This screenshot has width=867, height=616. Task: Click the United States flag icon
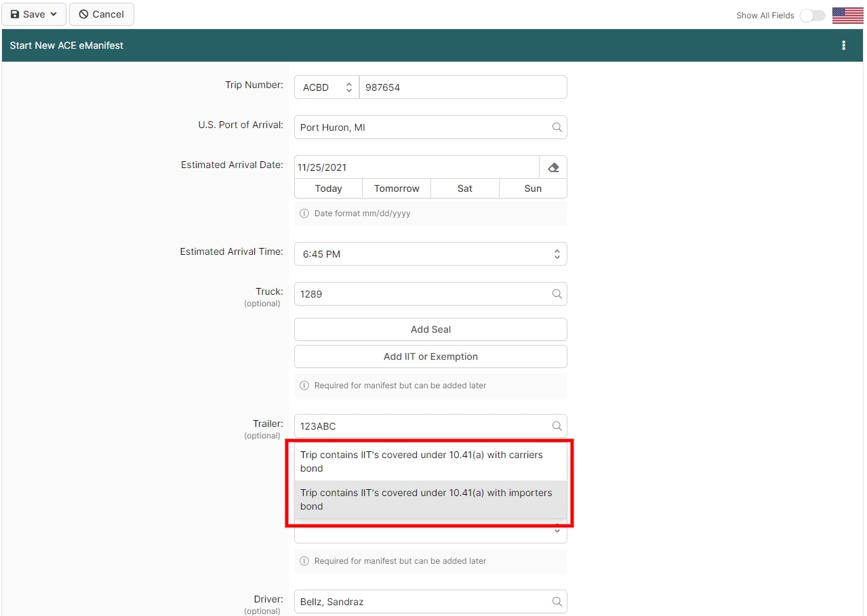[x=847, y=15]
